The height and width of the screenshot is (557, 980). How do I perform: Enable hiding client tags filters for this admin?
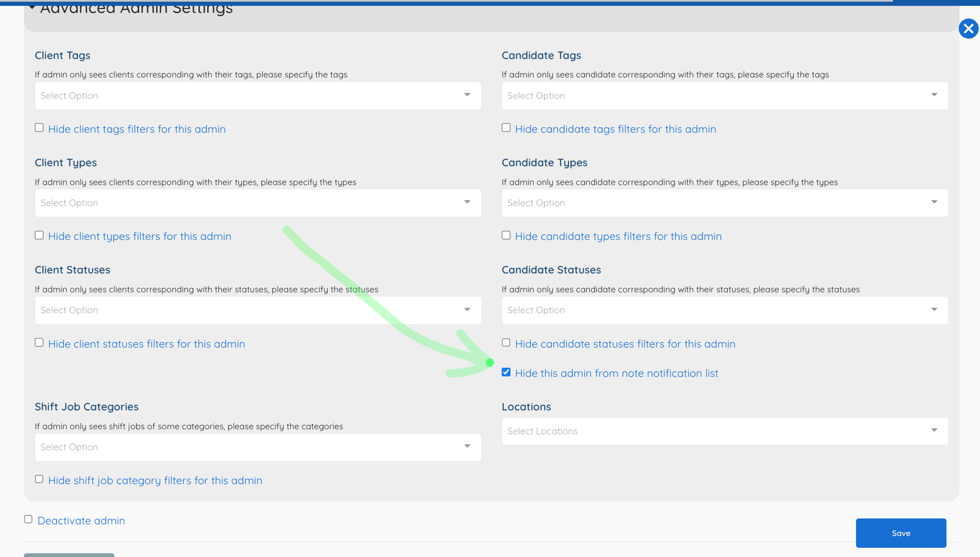pos(39,127)
